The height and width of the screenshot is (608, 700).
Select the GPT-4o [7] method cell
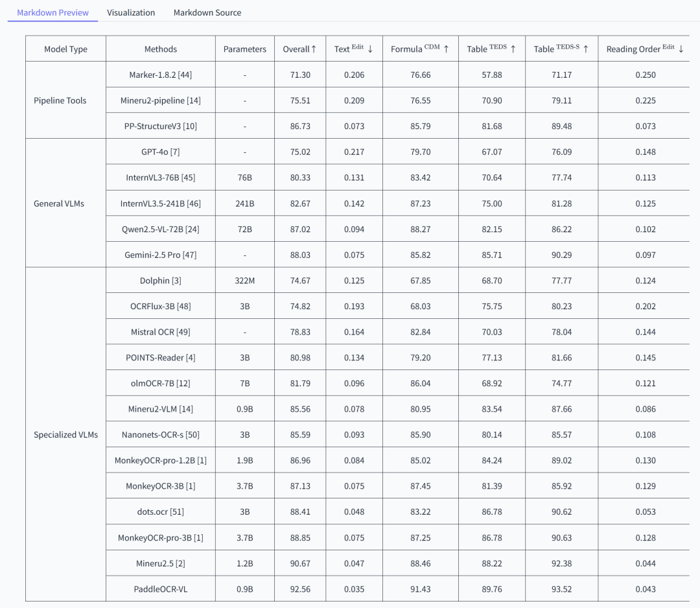click(x=161, y=152)
